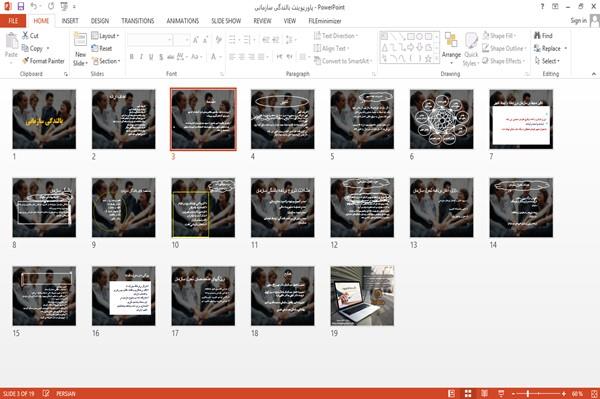Image resolution: width=600 pixels, height=399 pixels.
Task: Toggle Underline formatting
Action: pyautogui.click(x=151, y=57)
